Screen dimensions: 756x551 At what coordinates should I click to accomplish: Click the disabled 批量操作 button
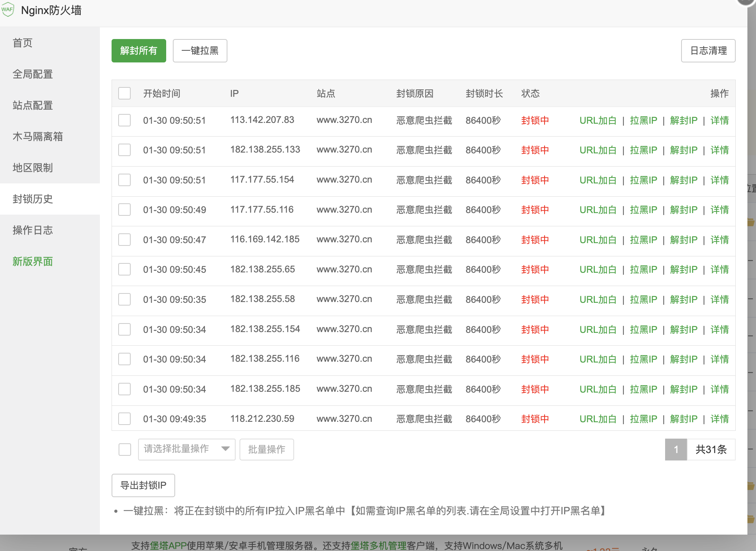coord(267,450)
